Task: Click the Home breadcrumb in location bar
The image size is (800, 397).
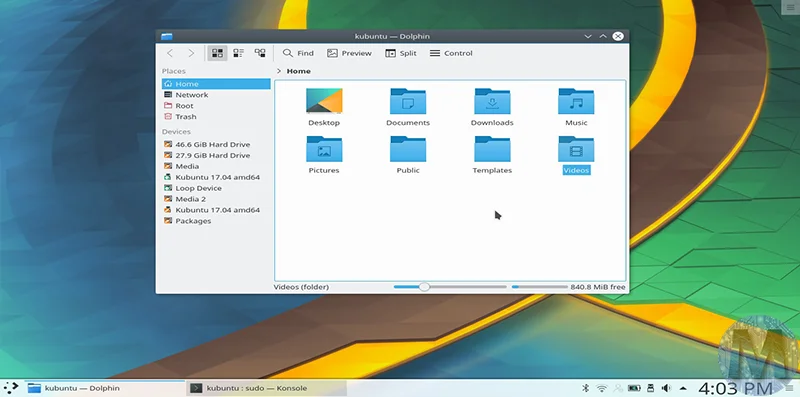Action: pos(298,71)
